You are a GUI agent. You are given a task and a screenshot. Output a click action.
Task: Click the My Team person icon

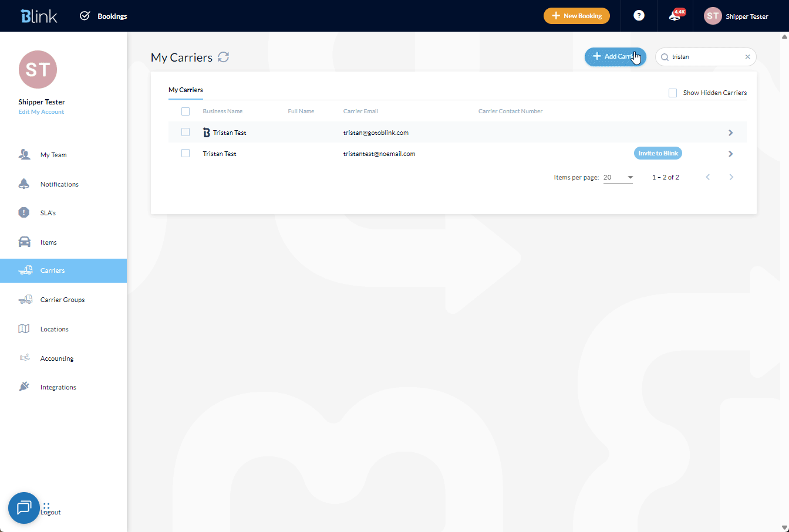tap(24, 154)
